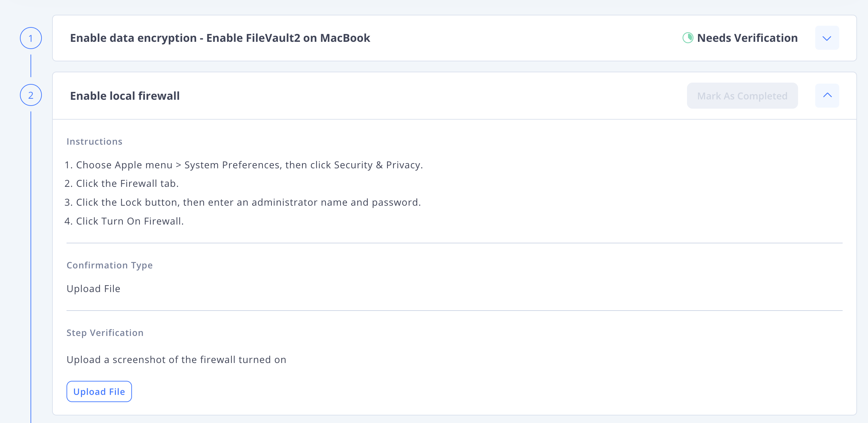Click the connector line between steps 1 and 2

[31, 66]
